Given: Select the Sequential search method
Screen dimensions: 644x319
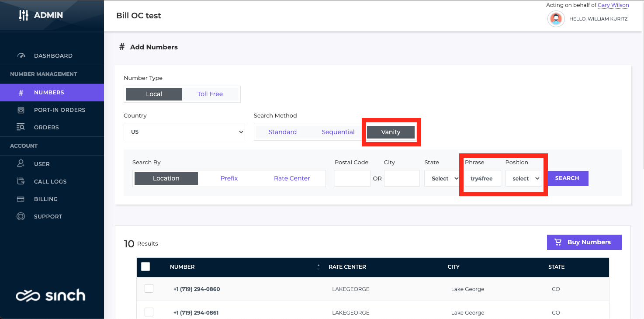Looking at the screenshot, I should click(338, 132).
